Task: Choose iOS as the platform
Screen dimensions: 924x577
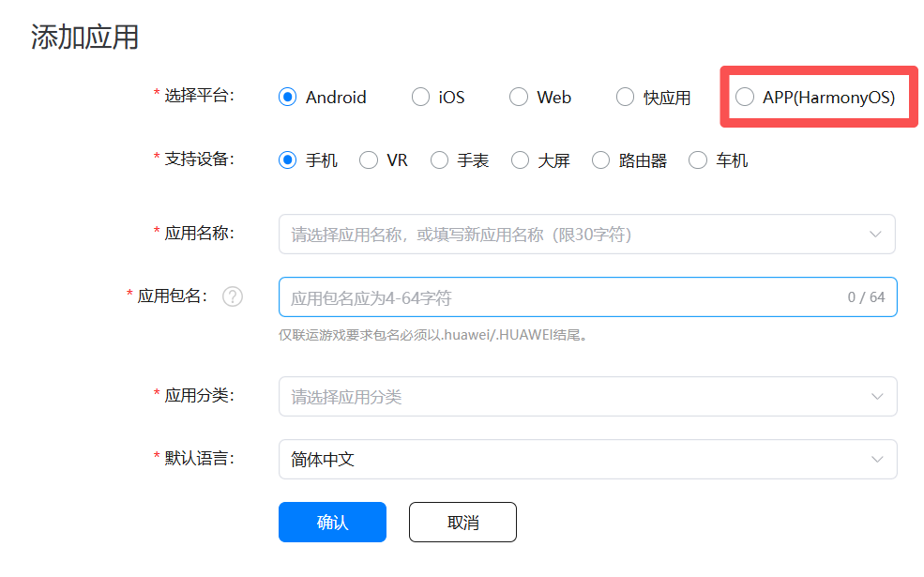Action: click(420, 97)
